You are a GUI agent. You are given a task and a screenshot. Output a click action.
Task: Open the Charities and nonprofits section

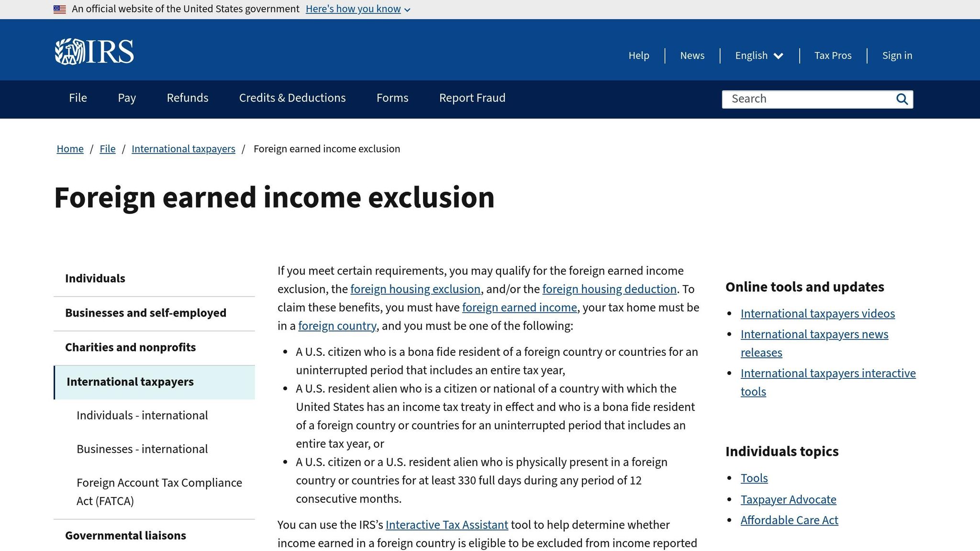pos(130,347)
